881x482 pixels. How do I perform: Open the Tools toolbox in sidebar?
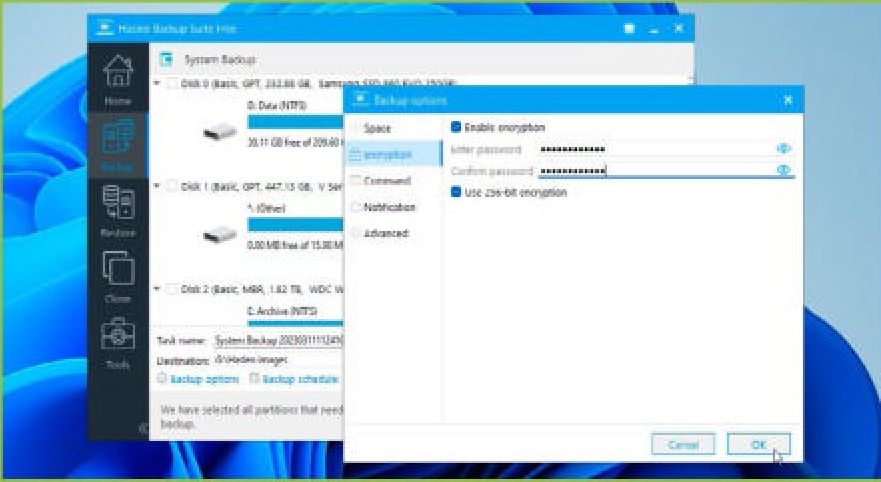(117, 343)
